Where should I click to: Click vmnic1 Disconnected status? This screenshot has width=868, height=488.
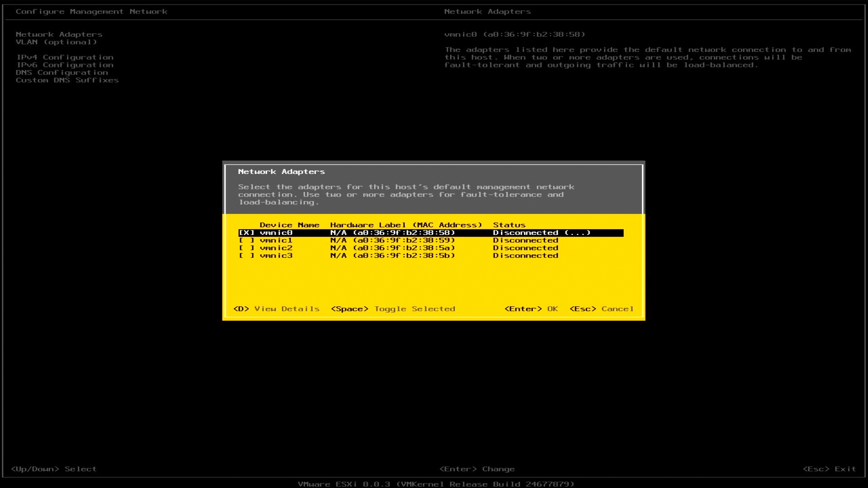[x=526, y=240]
